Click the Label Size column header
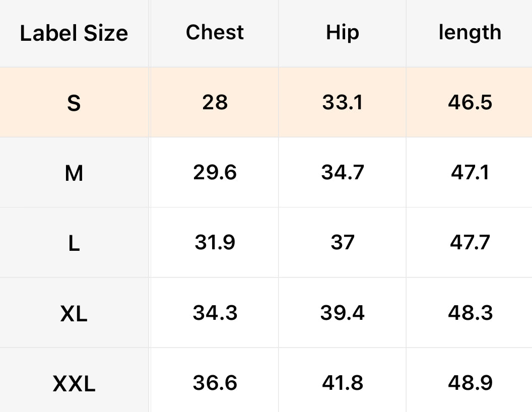 point(74,33)
